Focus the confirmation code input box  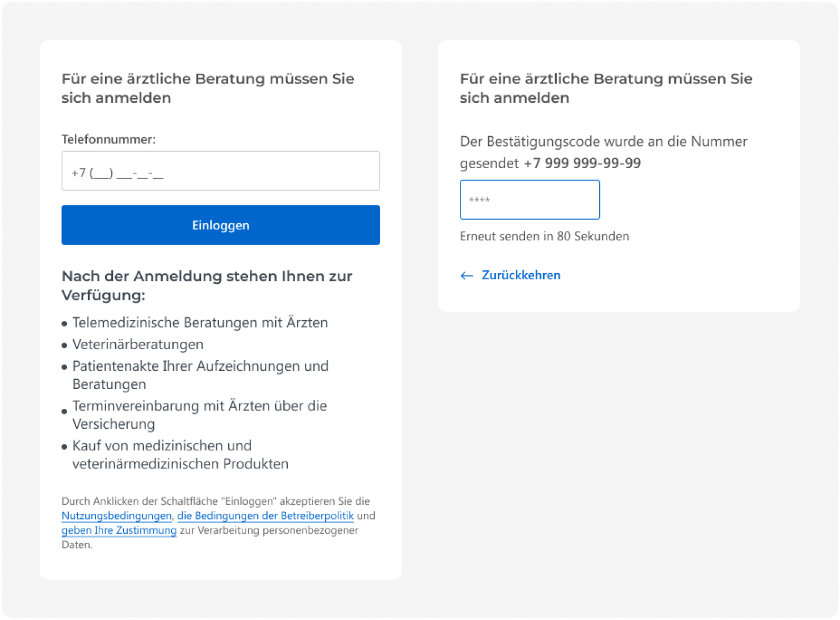530,200
